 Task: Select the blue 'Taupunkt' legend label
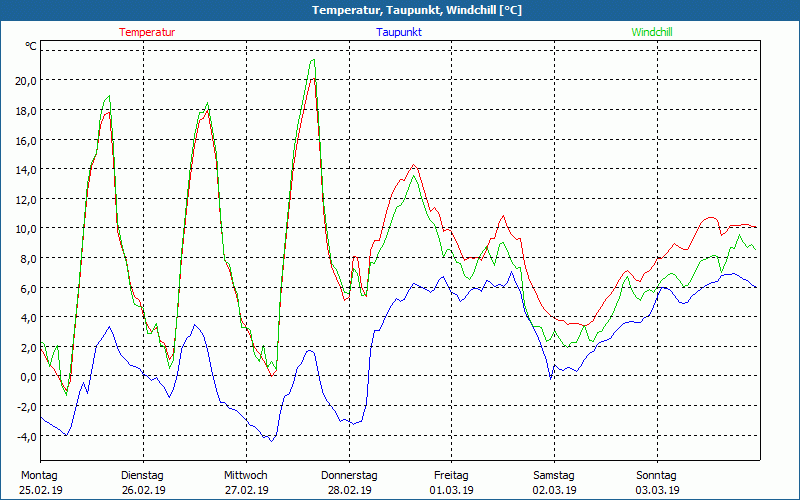click(x=399, y=32)
